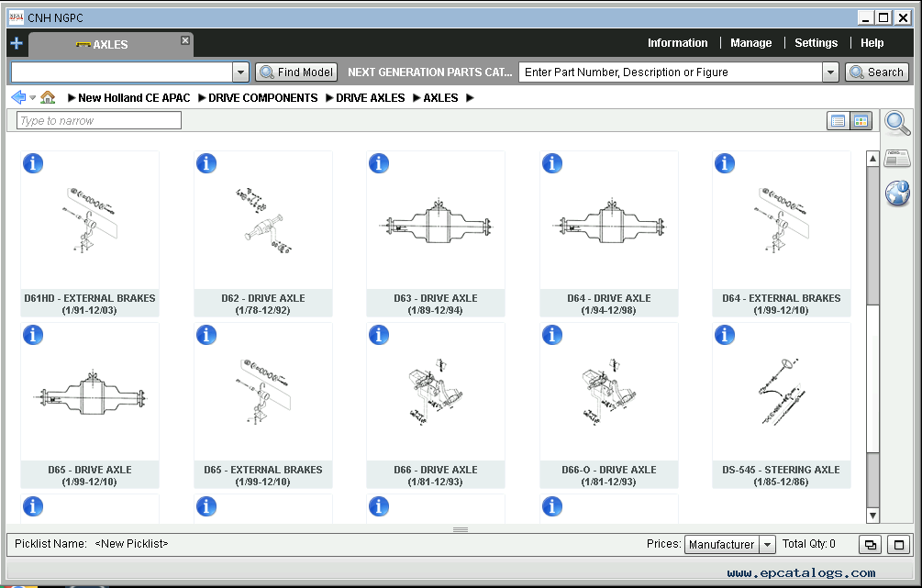Expand the part search history dropdown
The height and width of the screenshot is (588, 922).
[830, 72]
